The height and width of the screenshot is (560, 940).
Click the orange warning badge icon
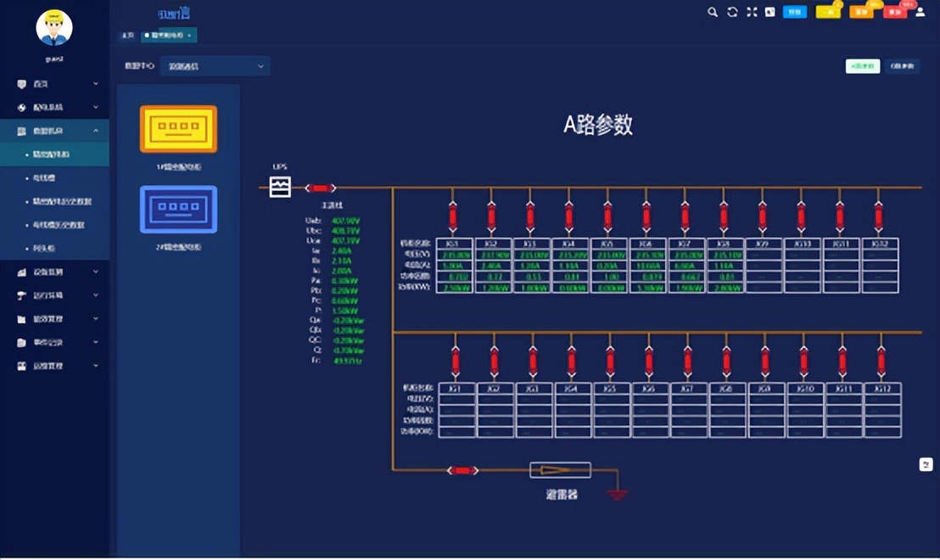[863, 12]
